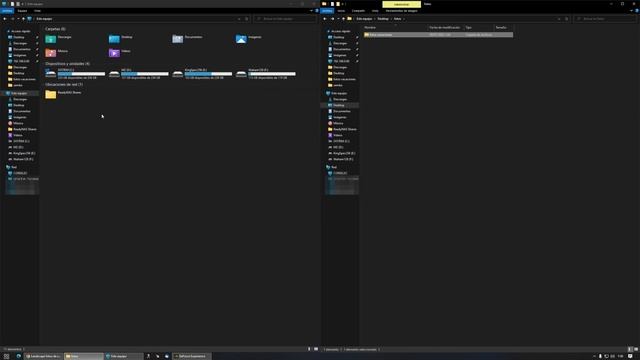The width and height of the screenshot is (640, 360).
Task: Open address history dropdown in left window
Action: pos(239,19)
